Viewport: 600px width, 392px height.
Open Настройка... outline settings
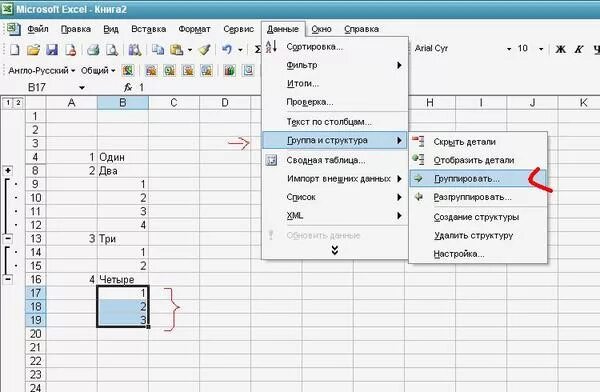coord(478,254)
